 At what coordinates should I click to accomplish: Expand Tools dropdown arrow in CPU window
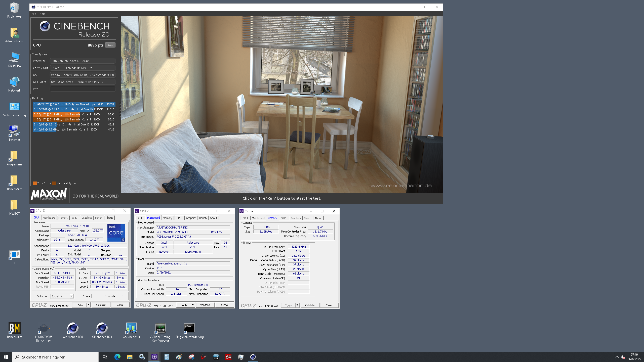tap(88, 305)
